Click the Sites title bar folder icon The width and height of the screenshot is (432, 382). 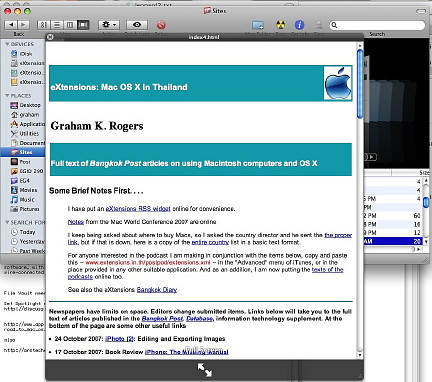click(x=207, y=11)
